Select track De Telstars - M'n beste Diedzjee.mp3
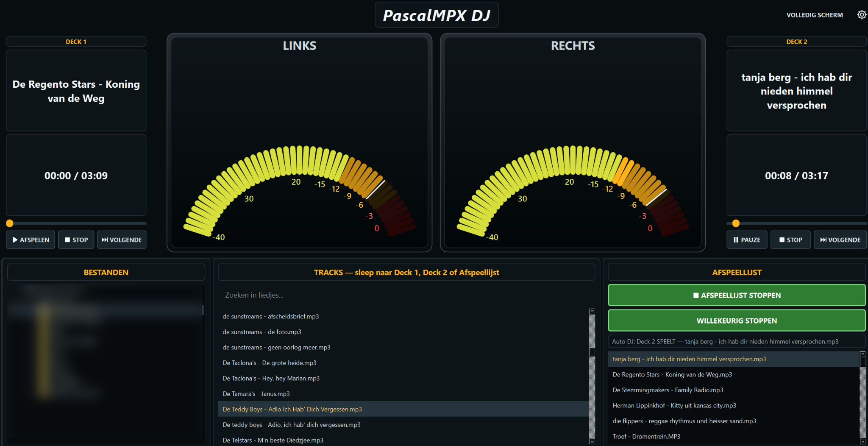Screen dimensions: 868x446 click(403, 440)
